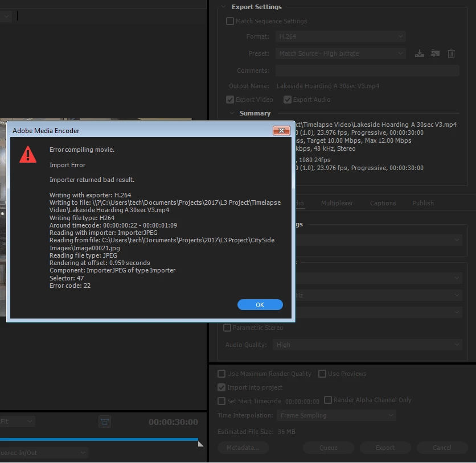476x463 pixels.
Task: Click the red warning icon in error dialog
Action: pos(28,154)
